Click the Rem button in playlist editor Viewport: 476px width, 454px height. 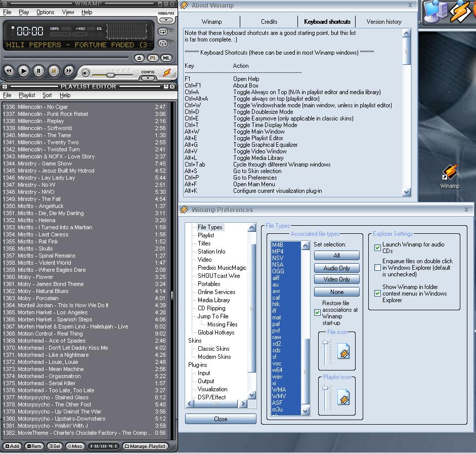coord(34,446)
